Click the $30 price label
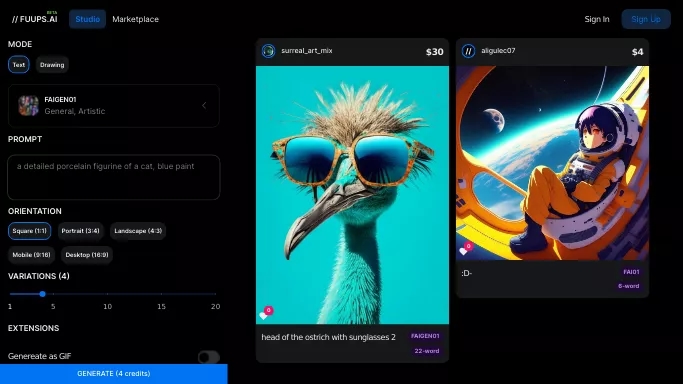This screenshot has width=683, height=384. coord(434,52)
